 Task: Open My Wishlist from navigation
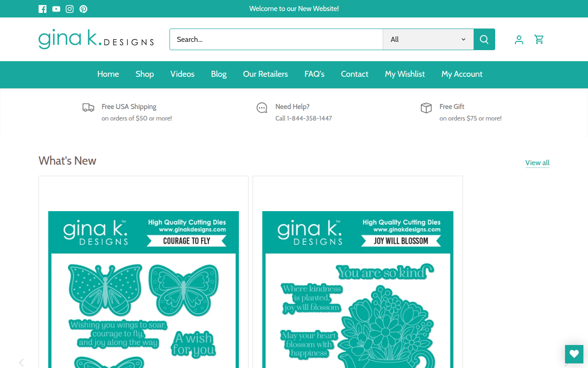coord(405,74)
